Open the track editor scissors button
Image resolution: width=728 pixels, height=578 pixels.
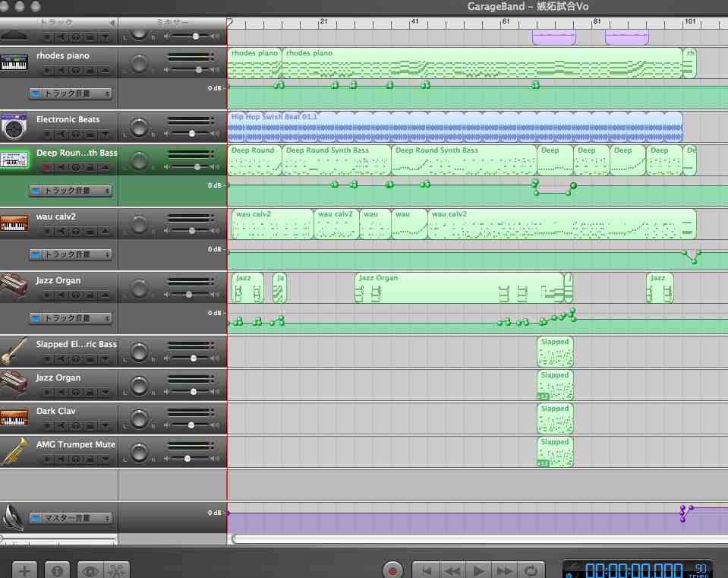(x=116, y=570)
